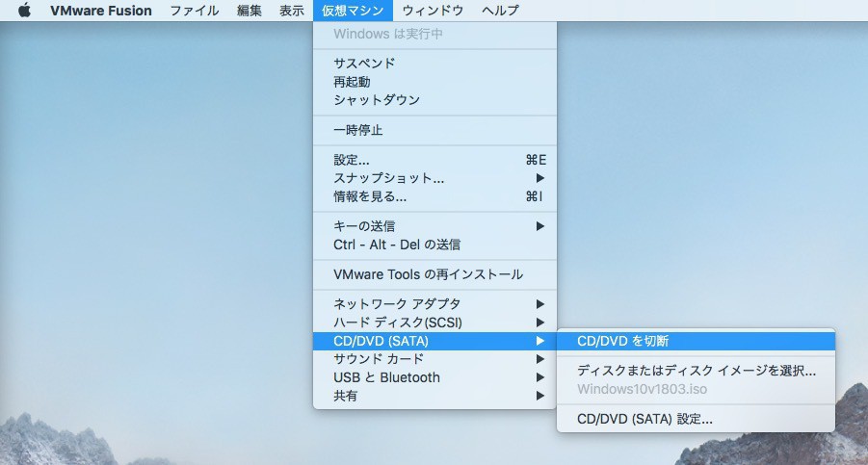
Task: Select 再起動 to restart the VM
Action: [x=434, y=82]
